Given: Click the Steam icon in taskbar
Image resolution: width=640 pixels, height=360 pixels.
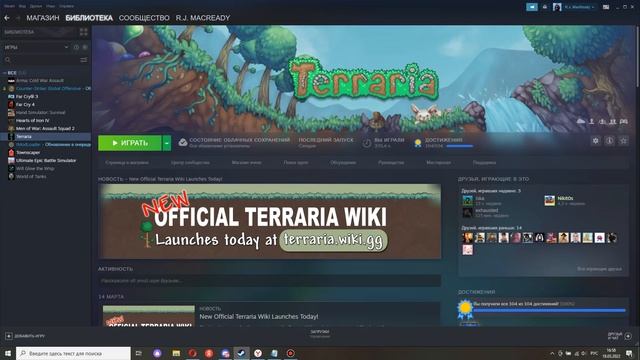Looking at the screenshot, I should click(x=241, y=353).
